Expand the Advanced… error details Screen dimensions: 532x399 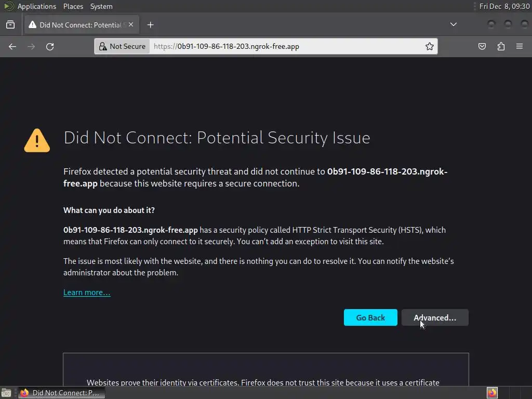coord(435,317)
